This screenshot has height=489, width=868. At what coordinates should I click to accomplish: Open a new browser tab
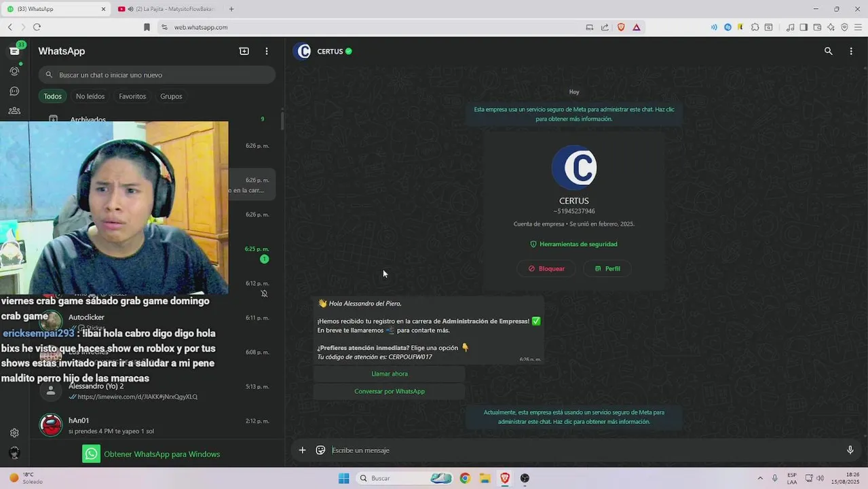(x=231, y=9)
